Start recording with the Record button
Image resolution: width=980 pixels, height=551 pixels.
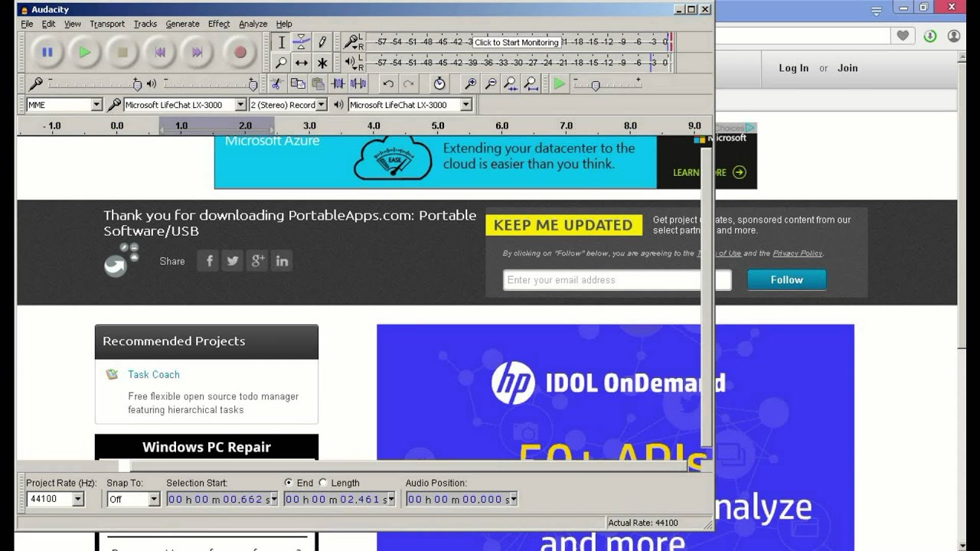tap(240, 53)
